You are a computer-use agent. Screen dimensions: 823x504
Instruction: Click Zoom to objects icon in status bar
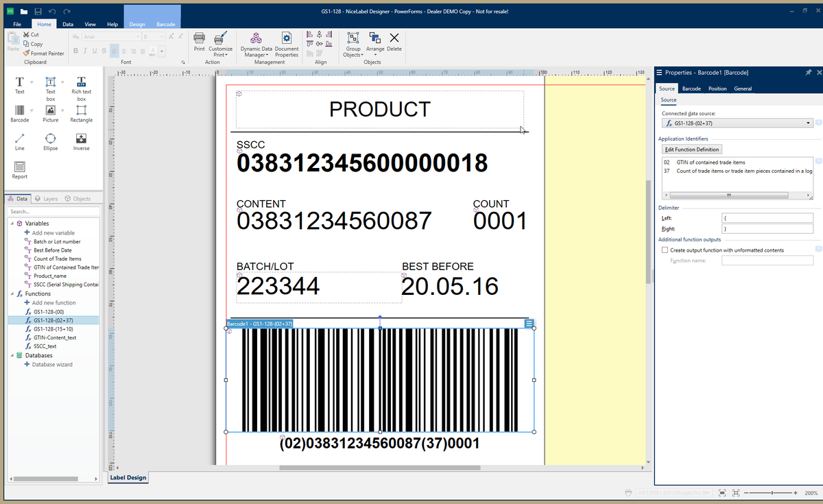[x=736, y=492]
